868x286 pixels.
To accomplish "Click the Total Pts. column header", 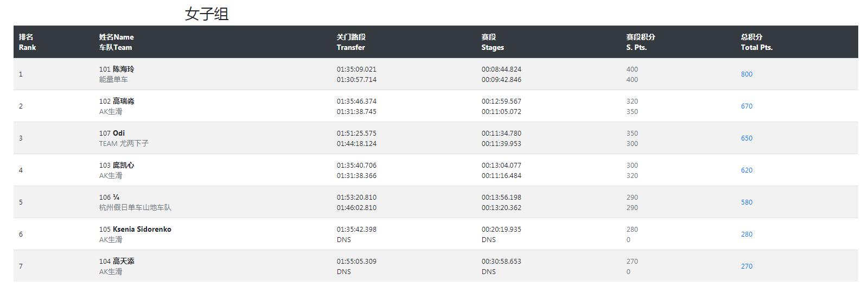I will pyautogui.click(x=757, y=42).
